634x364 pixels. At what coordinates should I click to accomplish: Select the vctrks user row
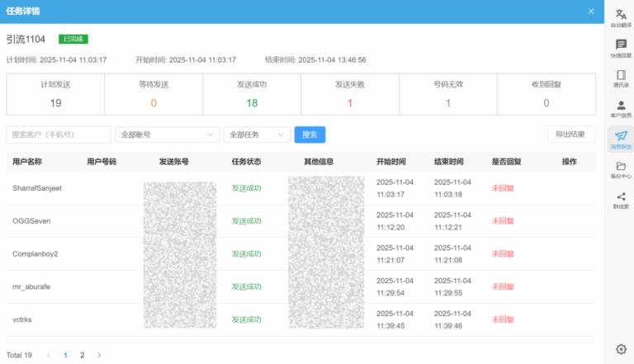[x=300, y=319]
